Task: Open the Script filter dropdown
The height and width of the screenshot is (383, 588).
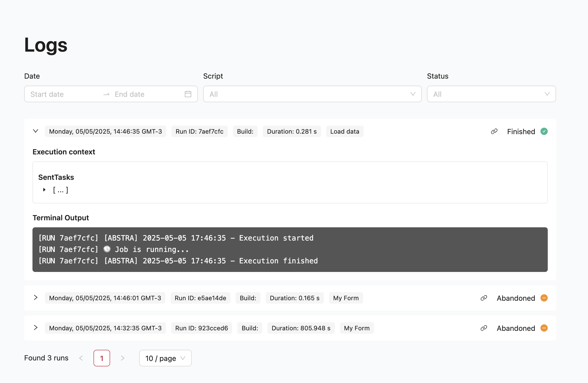Action: point(312,94)
